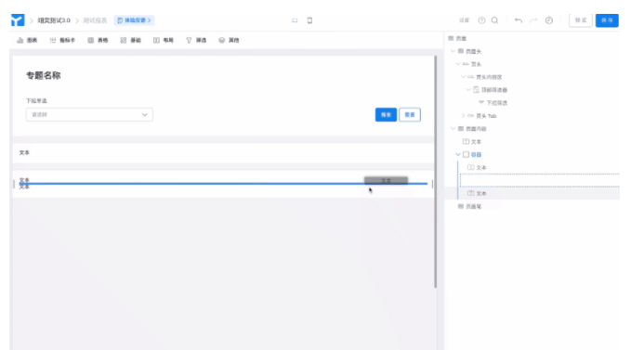Switch to mobile preview mode icon

pyautogui.click(x=309, y=20)
